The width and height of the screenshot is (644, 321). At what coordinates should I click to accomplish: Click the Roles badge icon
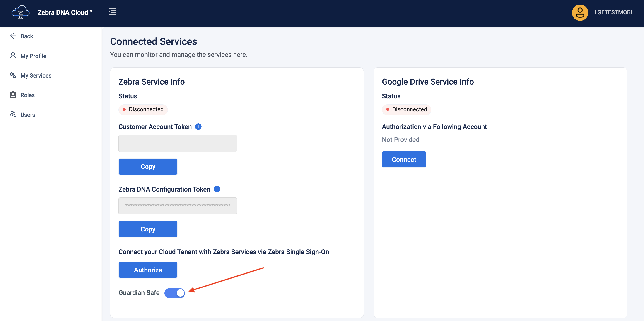13,95
